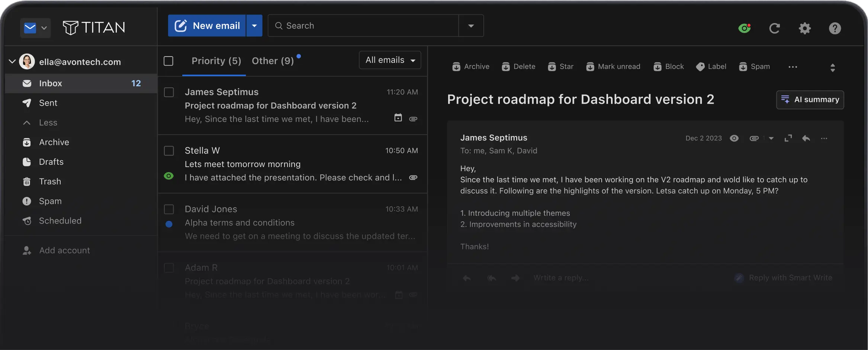Viewport: 868px width, 350px height.
Task: Switch to the Priority (5) tab
Action: [216, 61]
